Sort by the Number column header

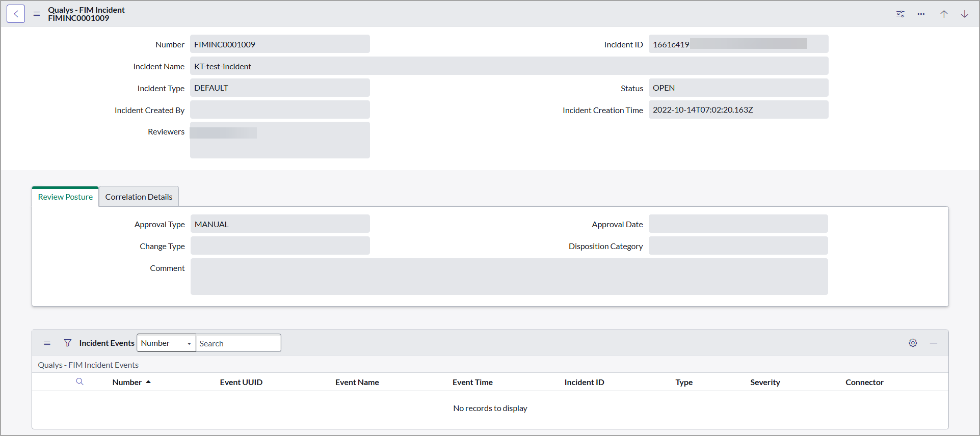pyautogui.click(x=127, y=382)
